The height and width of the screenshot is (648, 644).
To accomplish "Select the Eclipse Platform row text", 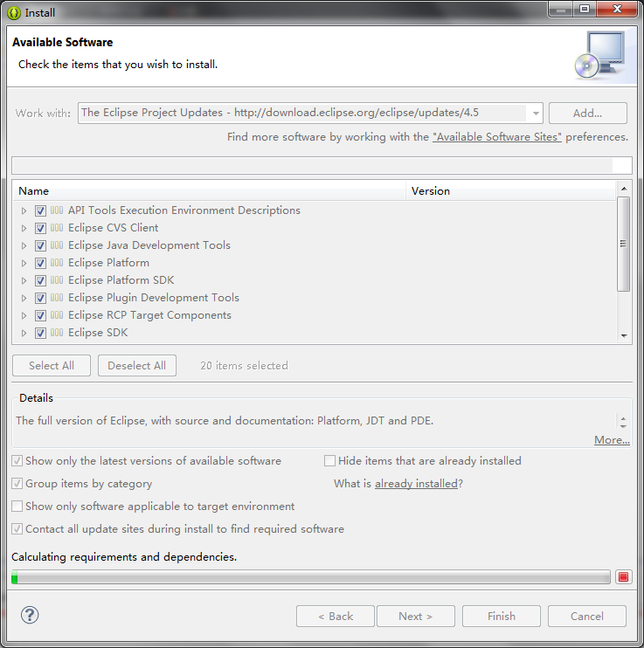I will 108,263.
